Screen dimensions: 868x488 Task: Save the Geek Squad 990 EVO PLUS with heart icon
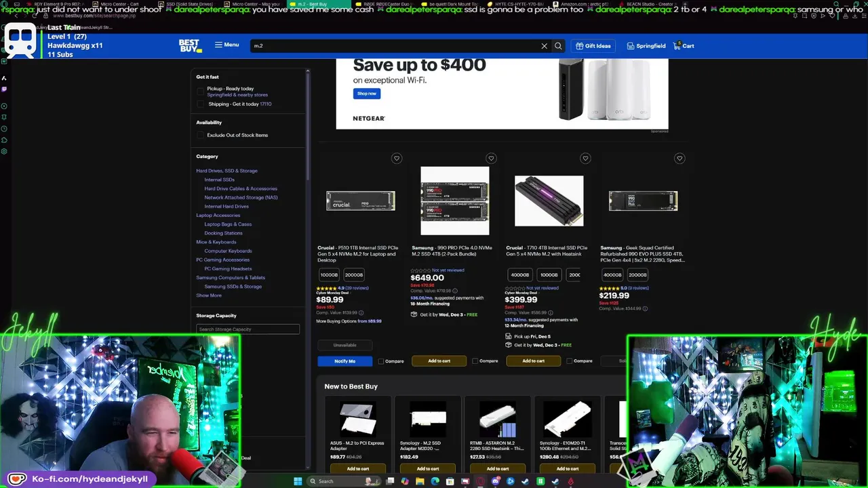coord(679,159)
